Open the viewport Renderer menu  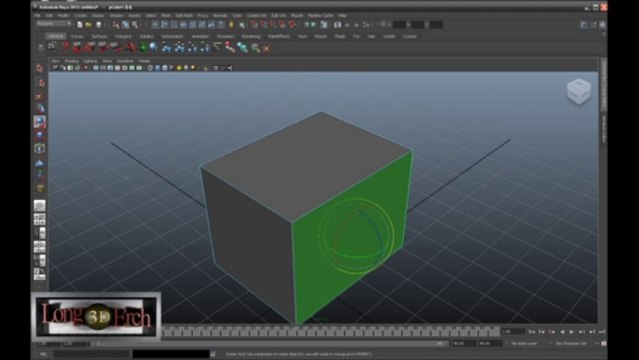click(x=125, y=61)
